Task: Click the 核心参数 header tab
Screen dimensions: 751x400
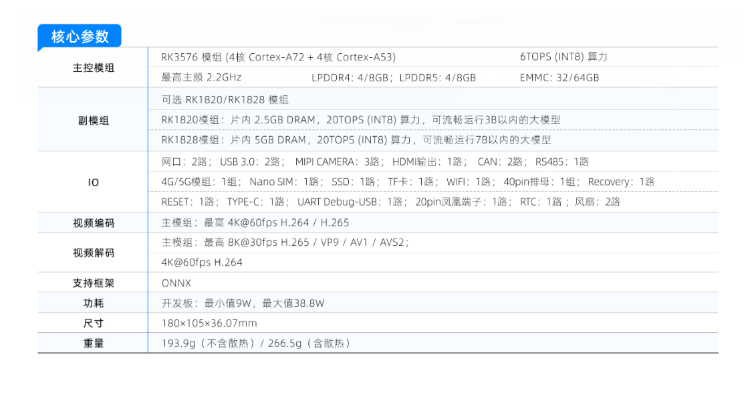Action: tap(80, 36)
